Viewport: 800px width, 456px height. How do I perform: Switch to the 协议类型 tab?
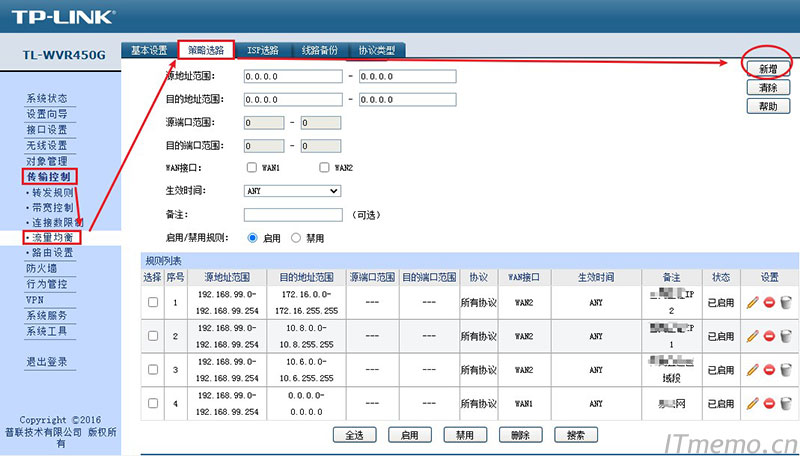point(377,50)
